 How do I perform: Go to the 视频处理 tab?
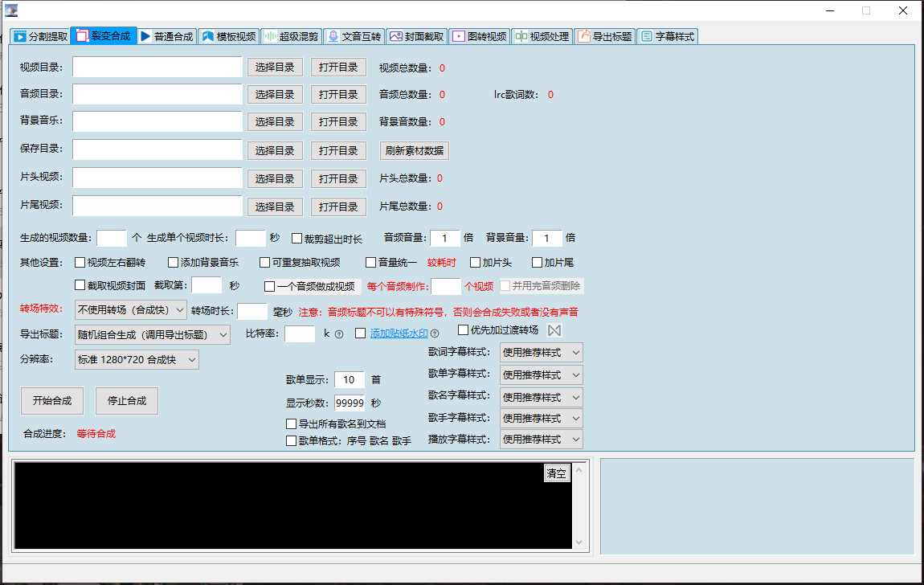542,36
